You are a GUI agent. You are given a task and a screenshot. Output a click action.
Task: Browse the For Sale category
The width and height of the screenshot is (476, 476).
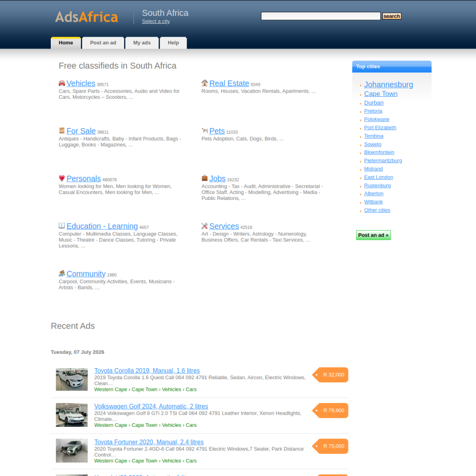click(81, 131)
